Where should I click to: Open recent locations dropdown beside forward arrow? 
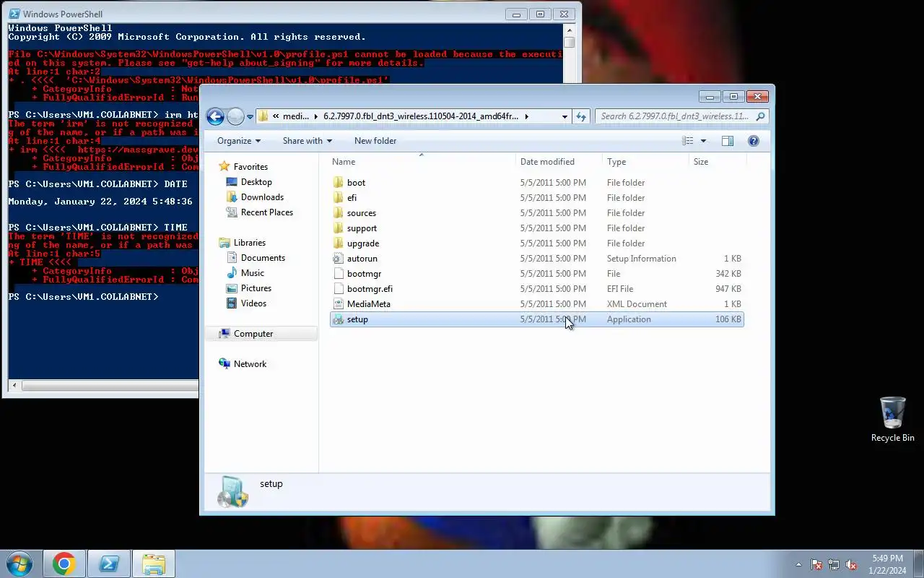[250, 116]
